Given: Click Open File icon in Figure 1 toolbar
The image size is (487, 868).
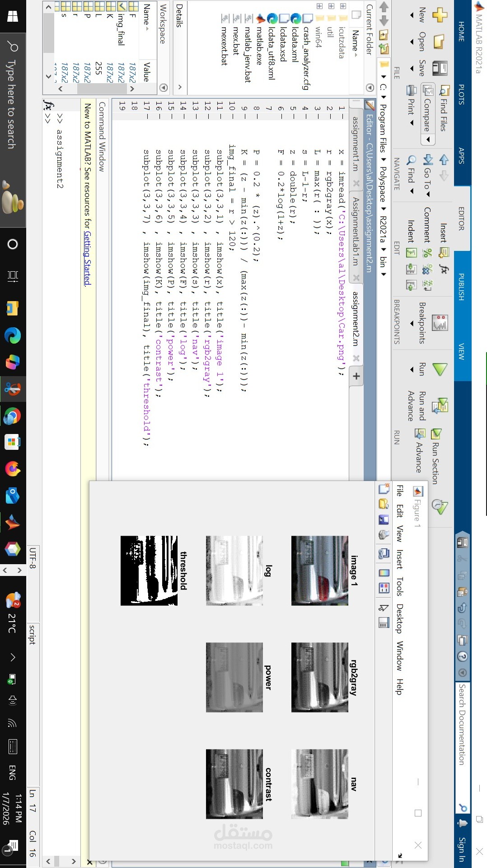Looking at the screenshot, I should click(384, 504).
